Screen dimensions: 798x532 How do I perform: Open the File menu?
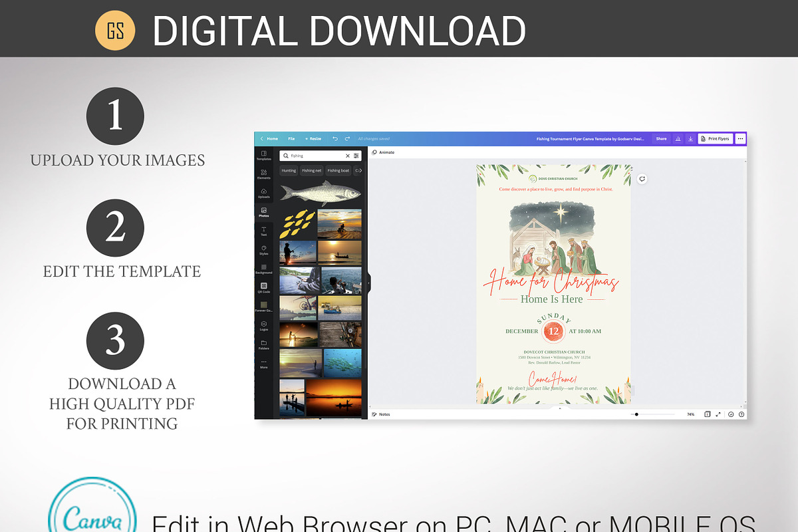point(291,138)
